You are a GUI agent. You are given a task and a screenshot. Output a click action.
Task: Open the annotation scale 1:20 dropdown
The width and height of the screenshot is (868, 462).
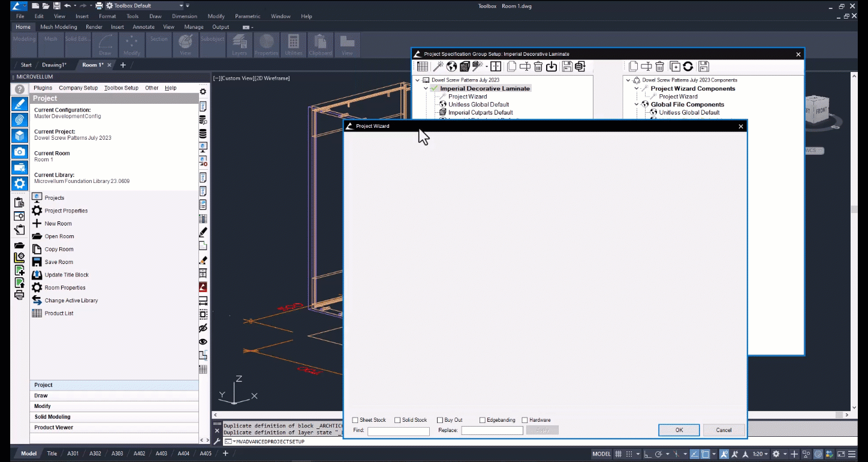[x=761, y=454]
